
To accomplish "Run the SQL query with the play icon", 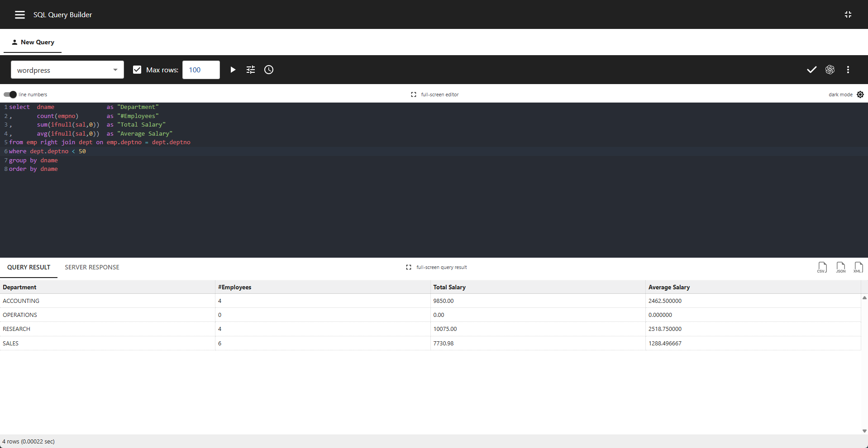I will click(x=233, y=70).
